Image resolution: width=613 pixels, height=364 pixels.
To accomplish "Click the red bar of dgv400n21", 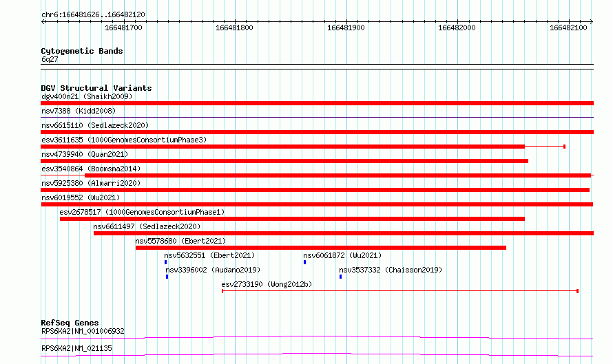I will tap(317, 103).
